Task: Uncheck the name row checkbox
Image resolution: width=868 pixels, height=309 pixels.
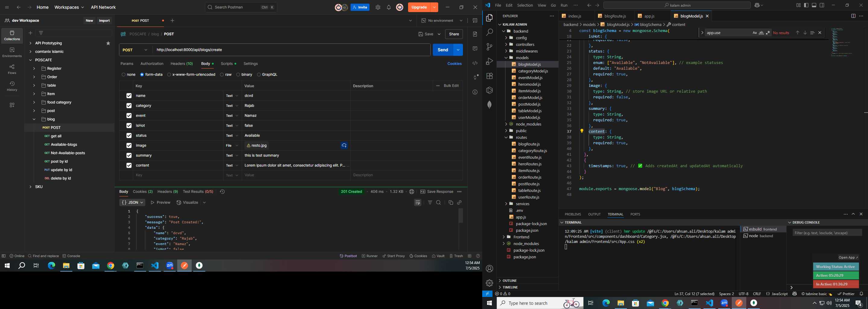Action: click(129, 96)
